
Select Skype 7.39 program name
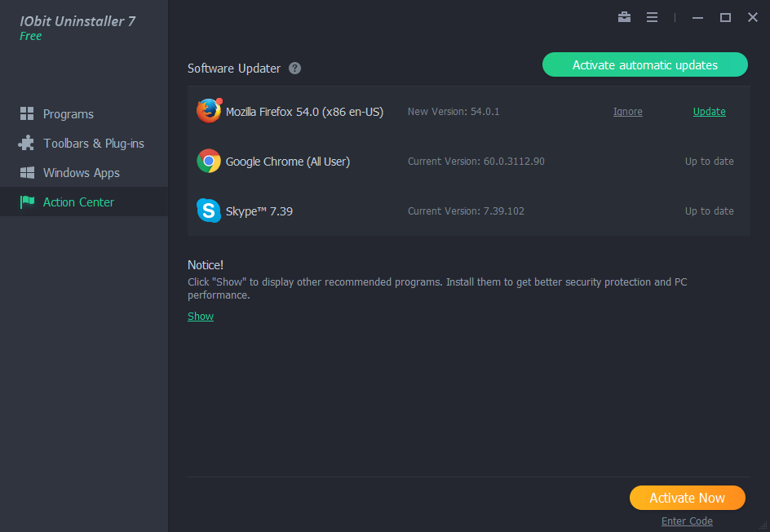click(x=259, y=211)
